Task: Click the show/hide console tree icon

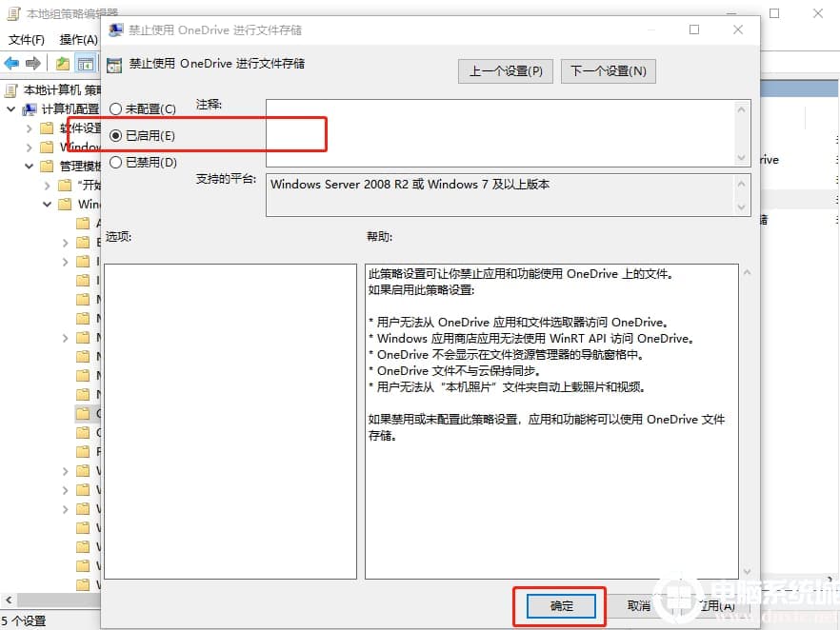Action: coord(85,64)
